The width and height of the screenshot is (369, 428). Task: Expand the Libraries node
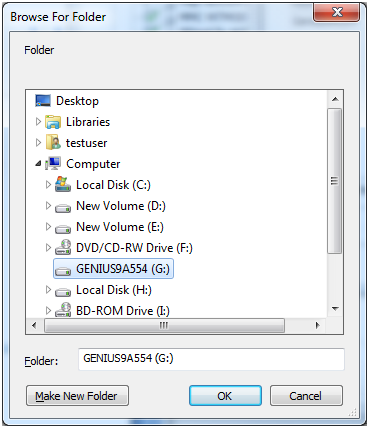point(38,122)
